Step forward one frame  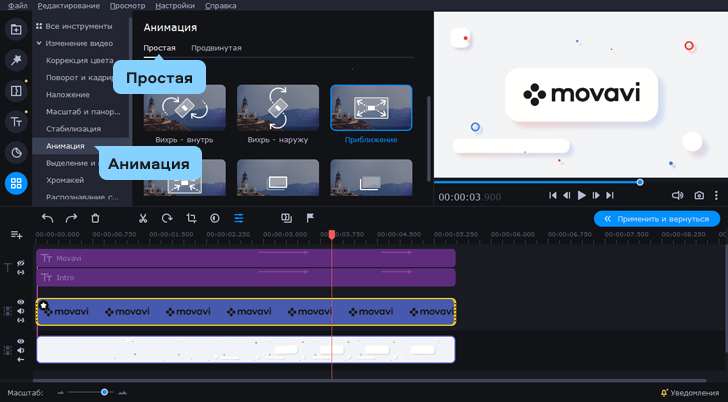596,195
